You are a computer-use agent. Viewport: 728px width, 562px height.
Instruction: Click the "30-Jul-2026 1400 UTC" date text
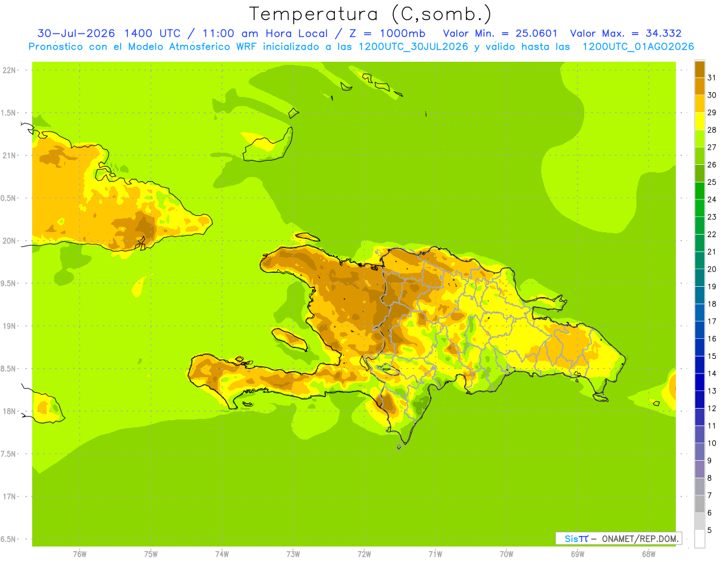(x=109, y=33)
